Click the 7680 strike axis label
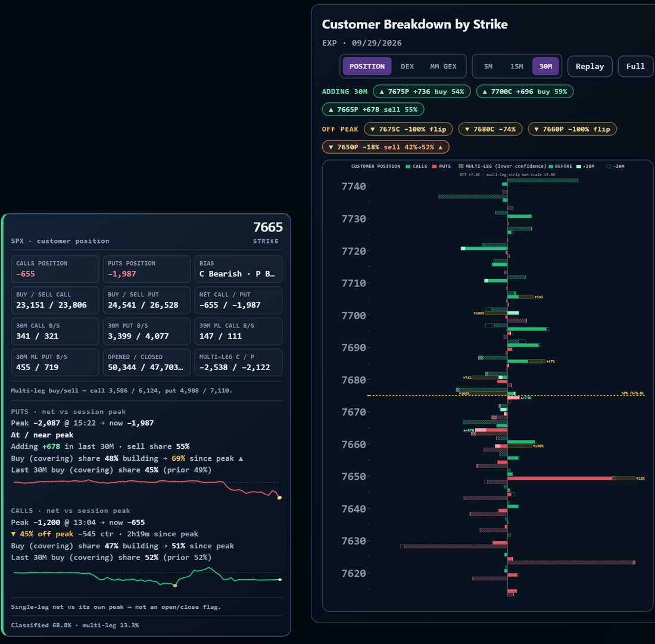The height and width of the screenshot is (644, 655). click(x=353, y=380)
